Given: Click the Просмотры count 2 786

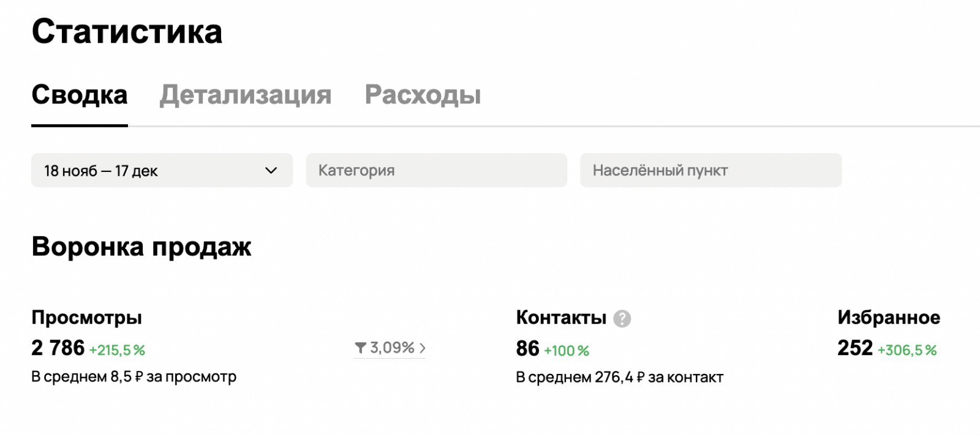Looking at the screenshot, I should [x=58, y=348].
